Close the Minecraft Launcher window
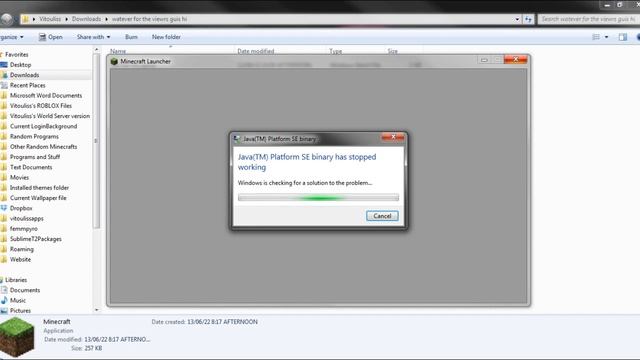The image size is (640, 360). click(516, 60)
